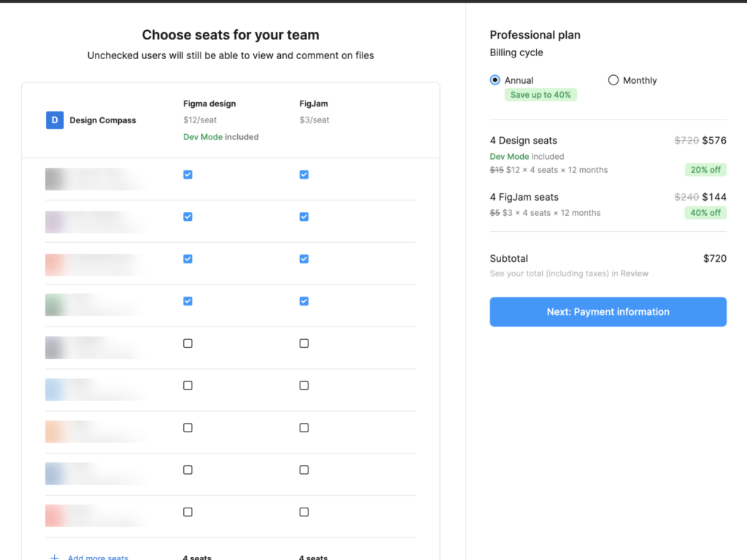Check FigJam seat for the eighth user

(x=304, y=470)
